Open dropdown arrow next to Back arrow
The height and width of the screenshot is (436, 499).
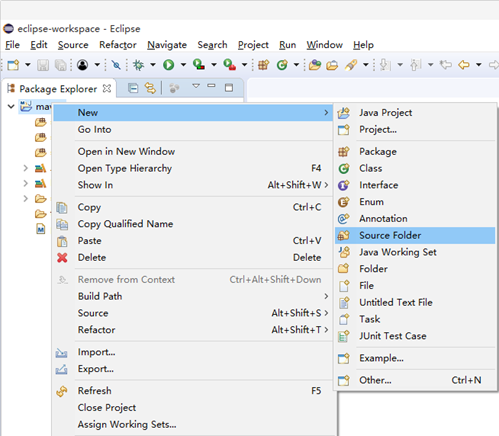(479, 65)
